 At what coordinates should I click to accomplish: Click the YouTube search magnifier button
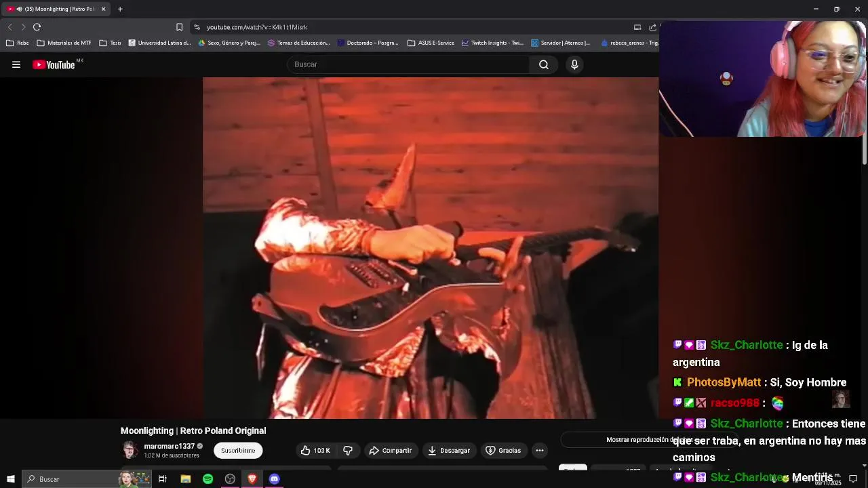(543, 64)
